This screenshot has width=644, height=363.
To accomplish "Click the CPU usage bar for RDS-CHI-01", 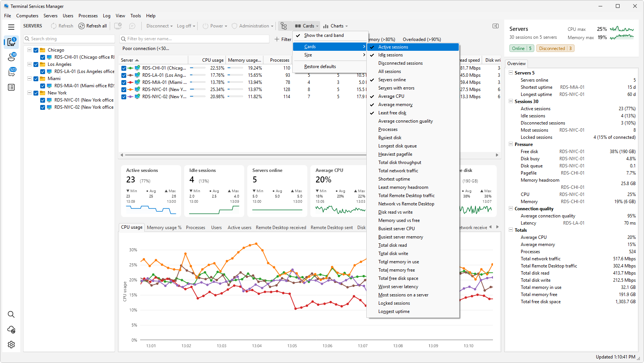I will point(198,68).
